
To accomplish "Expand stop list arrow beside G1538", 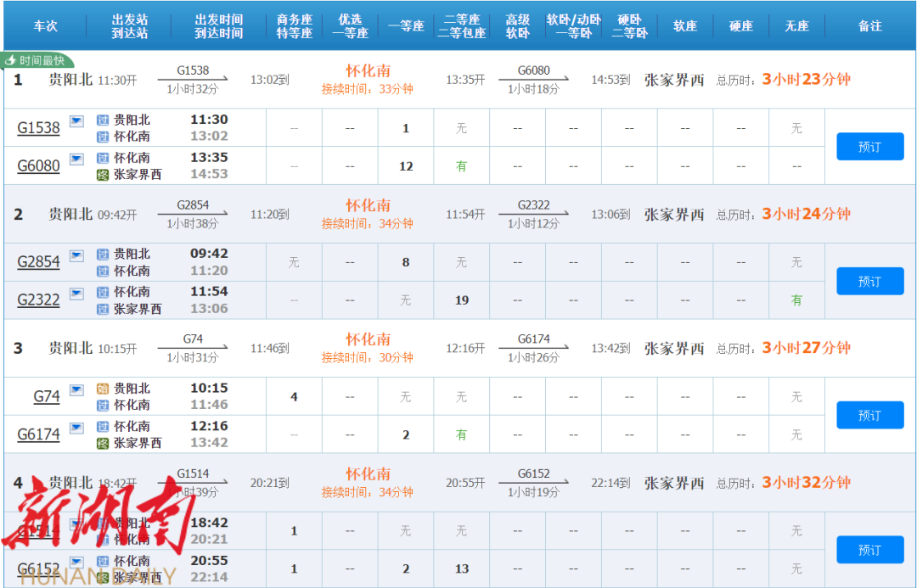I will click(x=76, y=121).
